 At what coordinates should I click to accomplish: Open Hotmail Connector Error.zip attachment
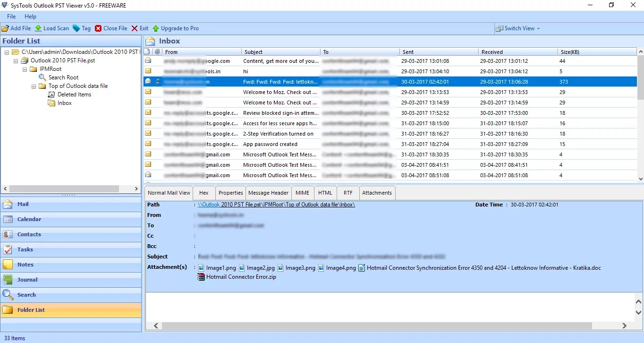coord(237,277)
